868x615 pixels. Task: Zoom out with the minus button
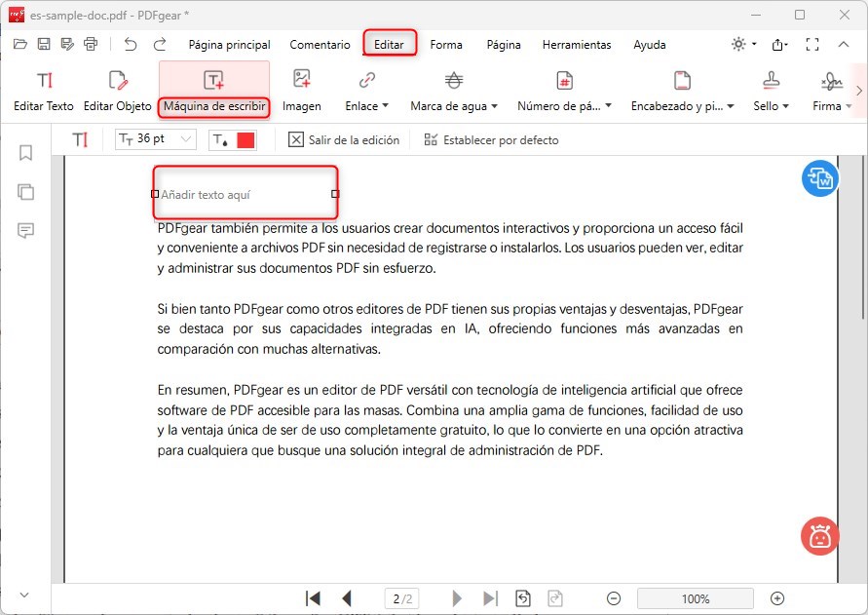(x=614, y=598)
